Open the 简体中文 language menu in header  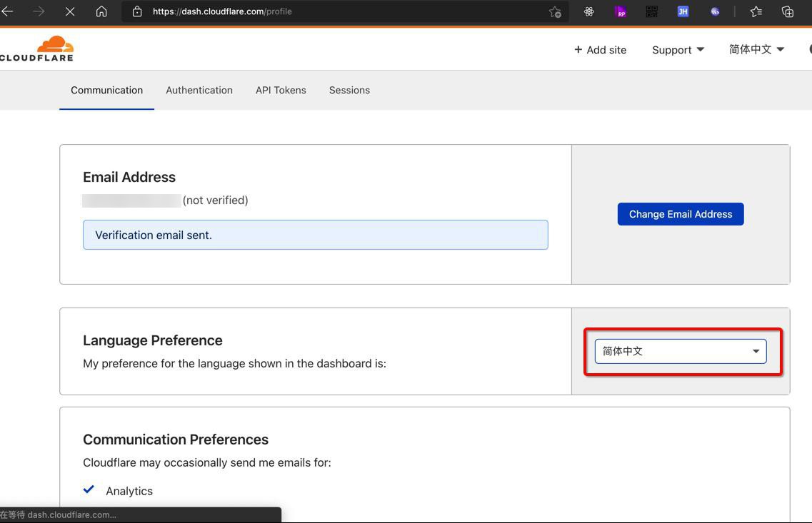756,50
